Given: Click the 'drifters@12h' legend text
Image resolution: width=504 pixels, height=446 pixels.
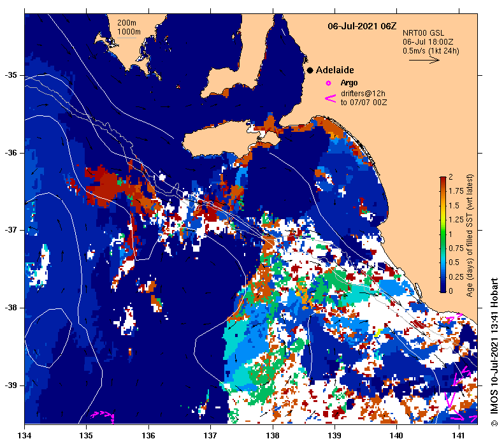Looking at the screenshot, I should click(x=363, y=94).
